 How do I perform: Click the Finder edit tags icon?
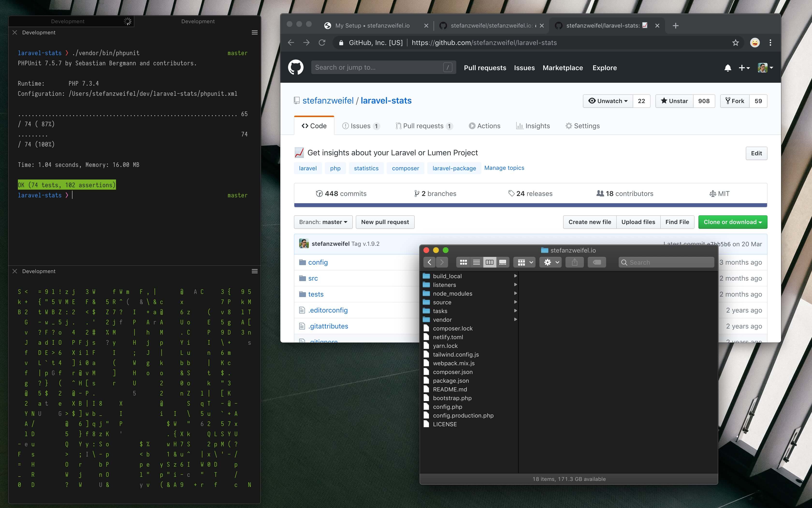597,262
